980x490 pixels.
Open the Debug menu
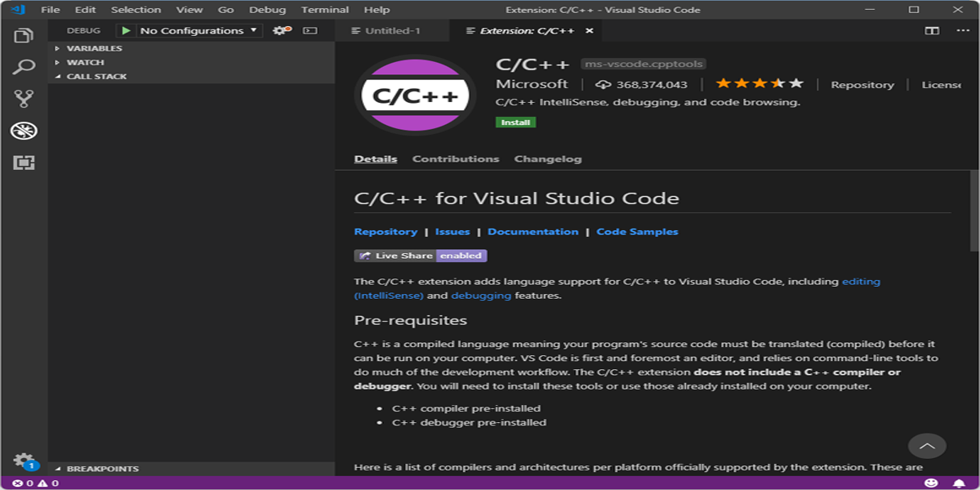tap(267, 10)
